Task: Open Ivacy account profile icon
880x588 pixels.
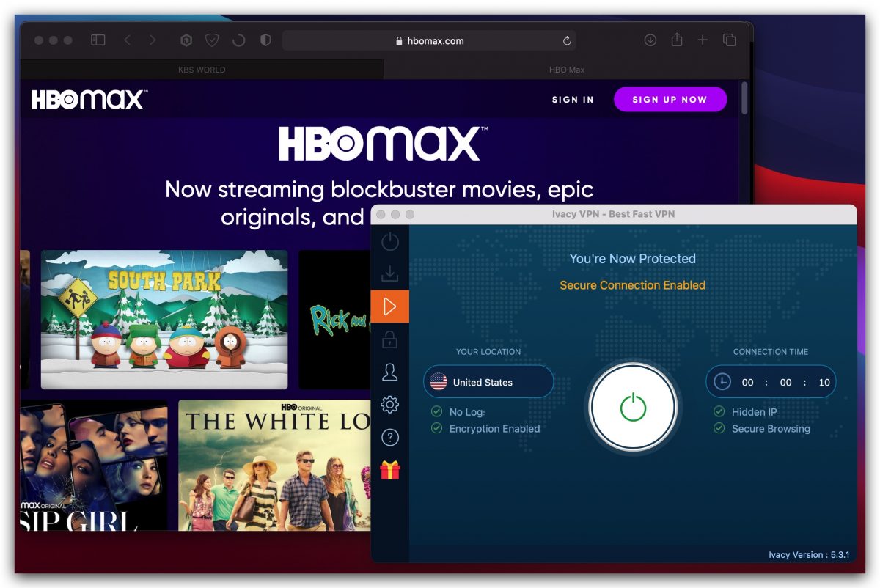Action: click(x=390, y=372)
